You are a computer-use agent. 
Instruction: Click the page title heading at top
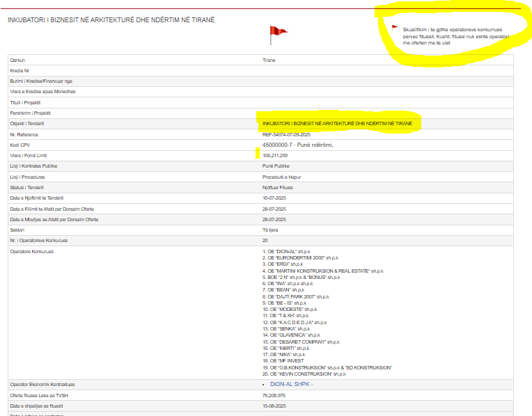111,19
